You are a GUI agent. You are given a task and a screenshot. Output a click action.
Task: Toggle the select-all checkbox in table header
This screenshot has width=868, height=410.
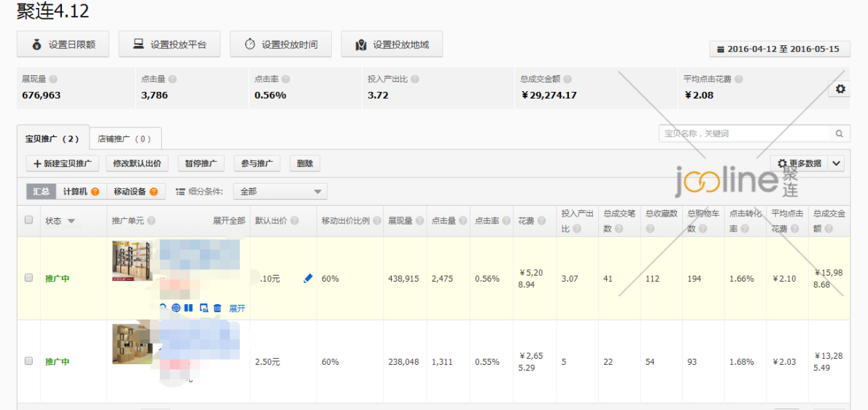pyautogui.click(x=28, y=220)
